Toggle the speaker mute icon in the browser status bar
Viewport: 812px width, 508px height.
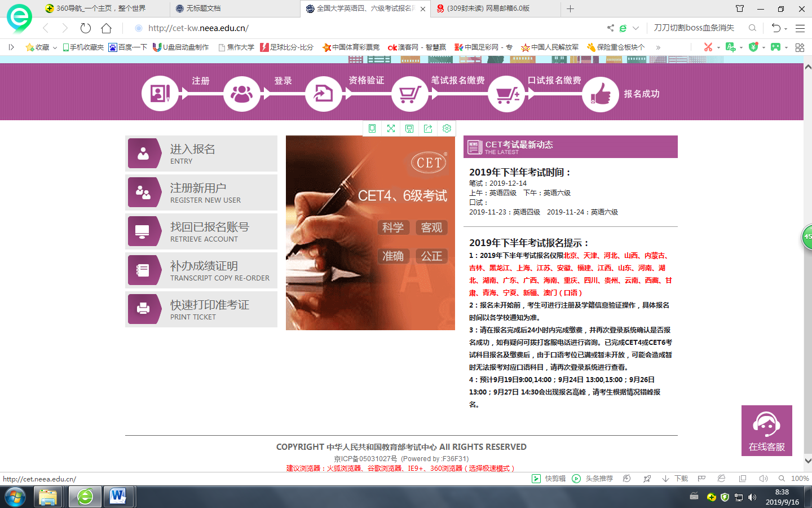(763, 479)
